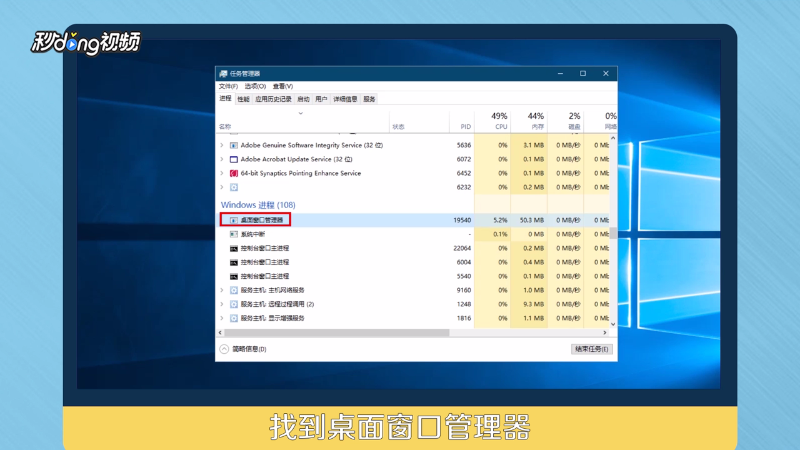The image size is (800, 450).
Task: Click the console icon in the PID 5540 row
Action: point(234,277)
